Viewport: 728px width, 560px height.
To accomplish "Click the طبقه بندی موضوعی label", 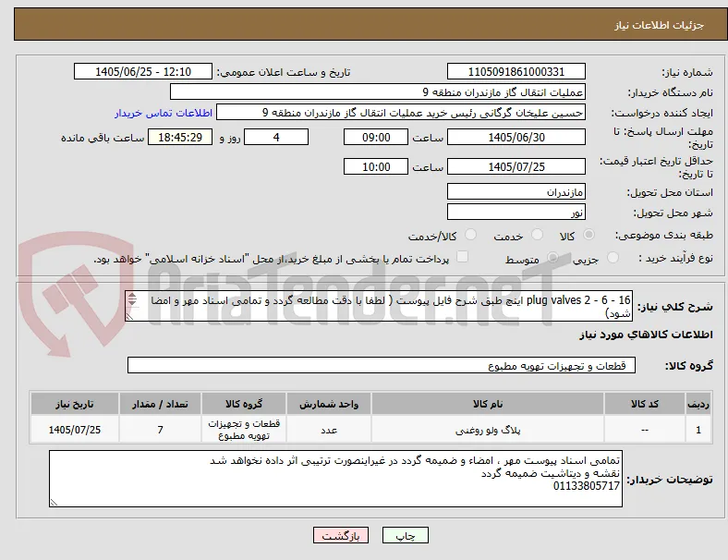I will 664,235.
